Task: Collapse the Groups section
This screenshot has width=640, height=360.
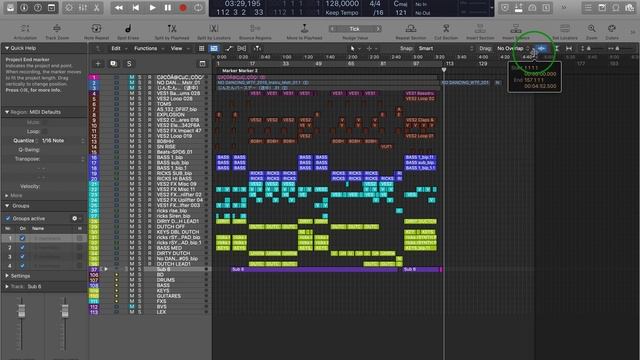Action: 7,206
